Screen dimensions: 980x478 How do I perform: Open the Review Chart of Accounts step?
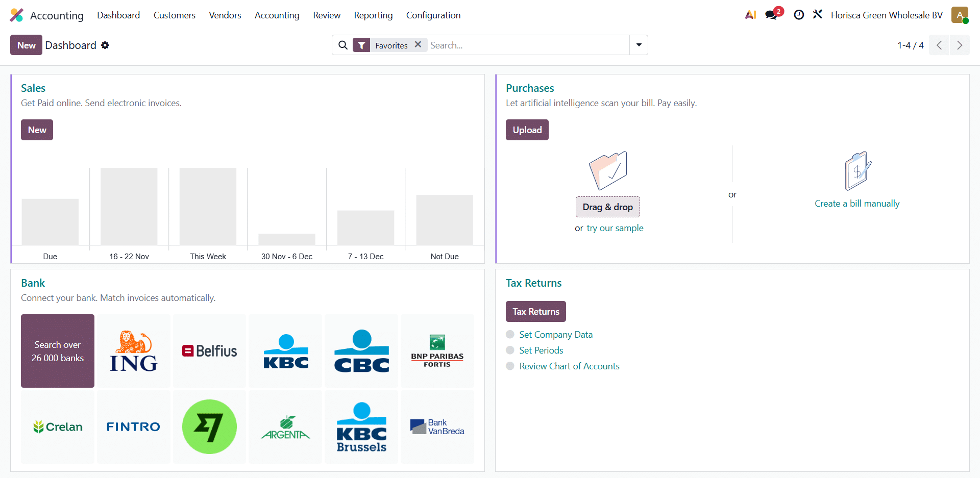tap(569, 366)
